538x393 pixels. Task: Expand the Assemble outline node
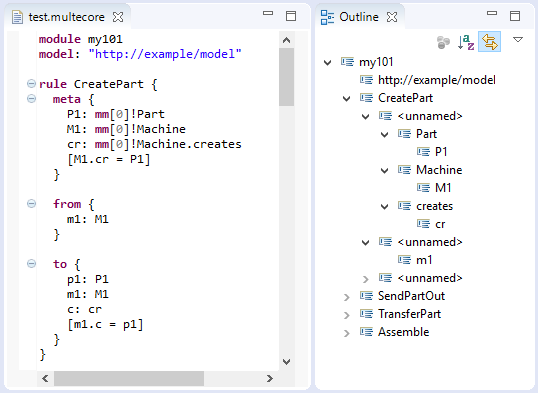point(347,333)
